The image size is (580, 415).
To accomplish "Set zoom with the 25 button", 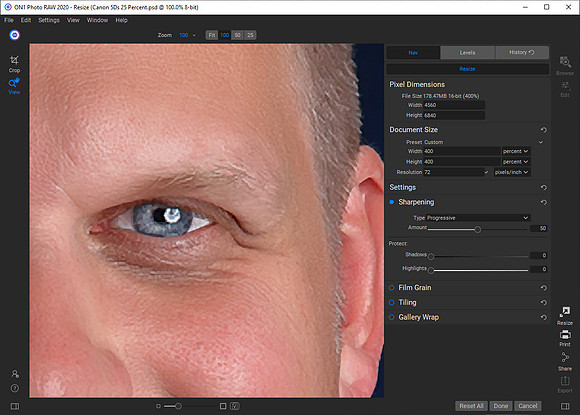I will (x=250, y=35).
